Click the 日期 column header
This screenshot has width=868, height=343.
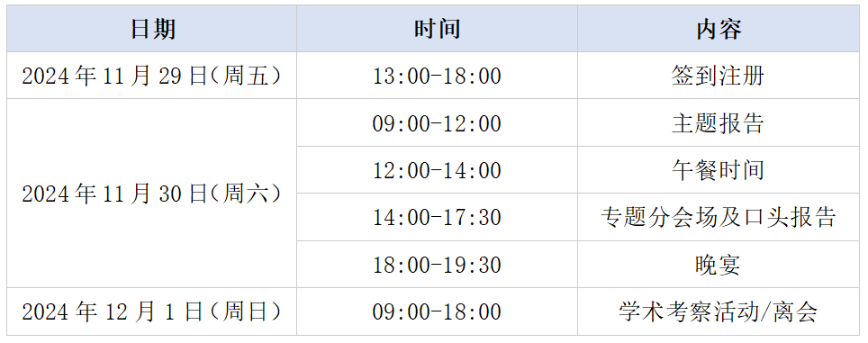coord(151,29)
